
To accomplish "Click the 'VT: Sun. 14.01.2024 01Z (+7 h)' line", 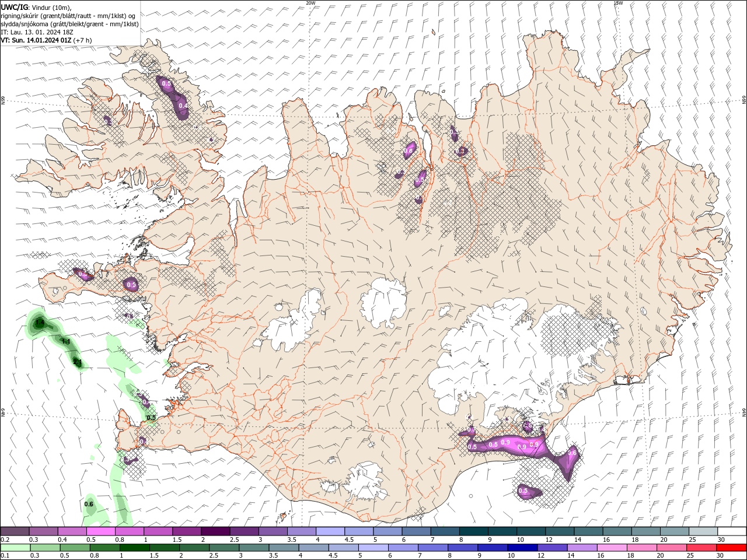I will coord(46,40).
